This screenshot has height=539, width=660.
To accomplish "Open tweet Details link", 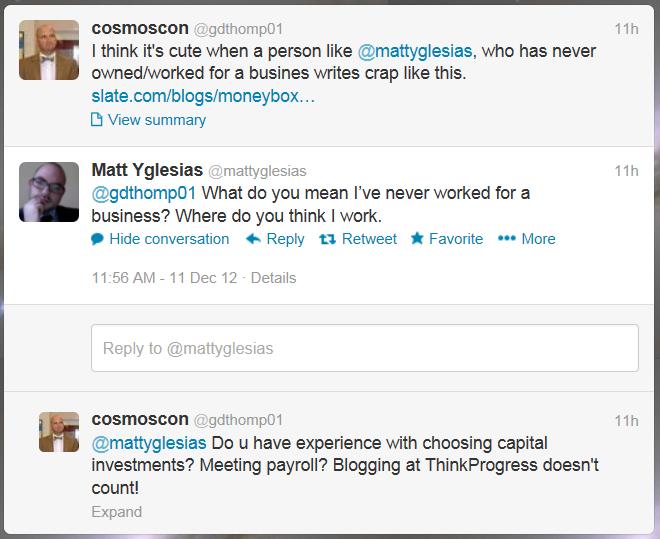I will 273,277.
